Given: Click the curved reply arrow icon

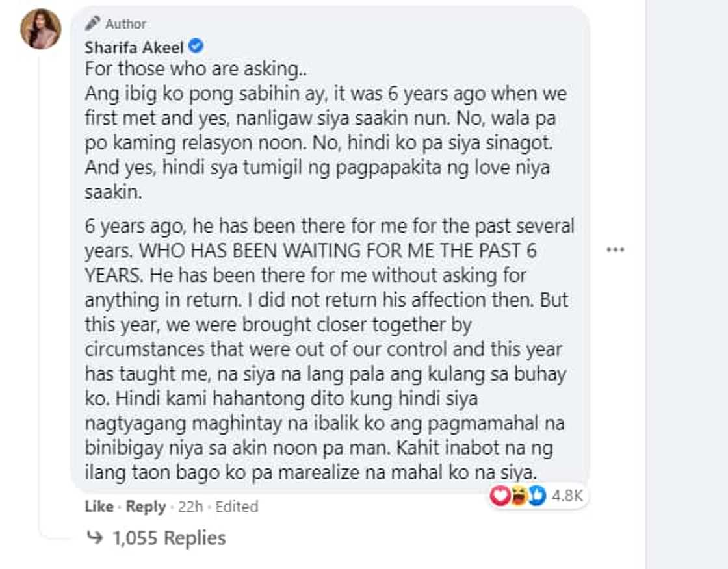Looking at the screenshot, I should [96, 538].
